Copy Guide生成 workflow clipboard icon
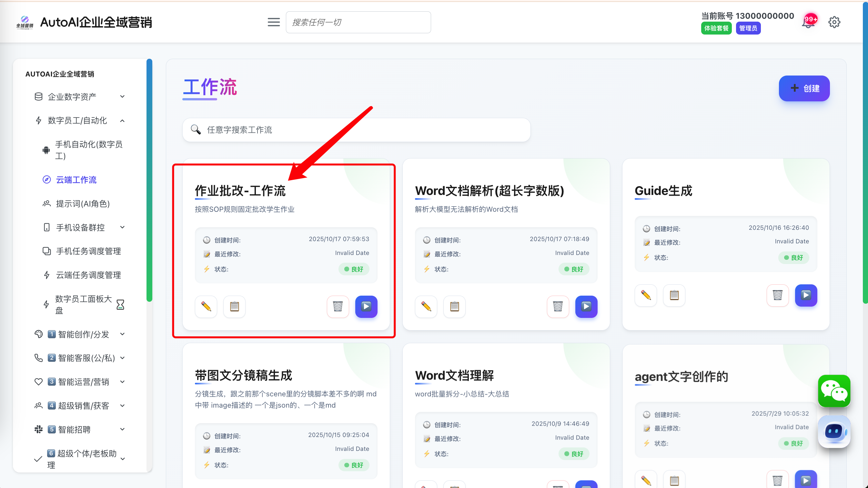The width and height of the screenshot is (868, 488). tap(674, 295)
